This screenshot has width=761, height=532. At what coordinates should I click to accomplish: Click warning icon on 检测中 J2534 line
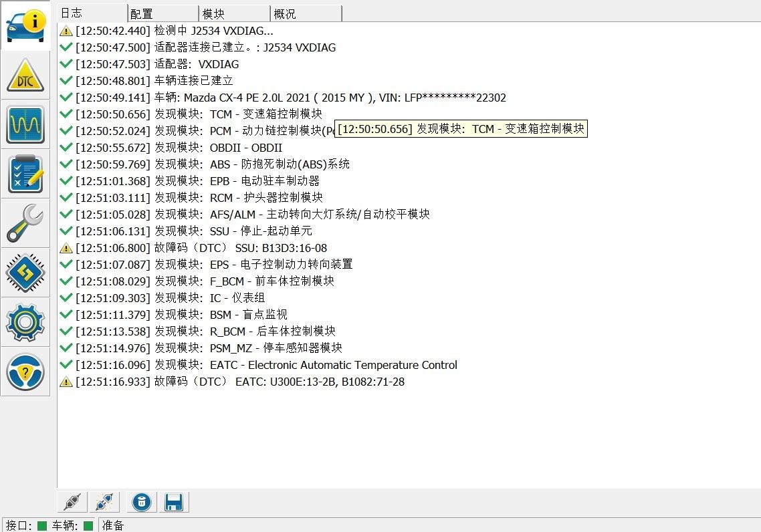66,31
